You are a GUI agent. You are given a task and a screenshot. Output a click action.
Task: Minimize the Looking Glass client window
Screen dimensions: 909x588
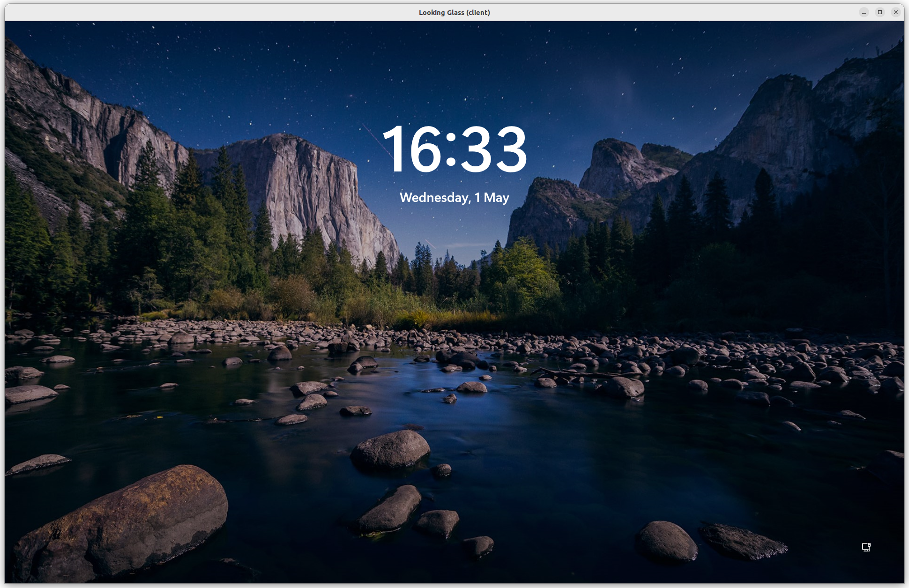(864, 12)
